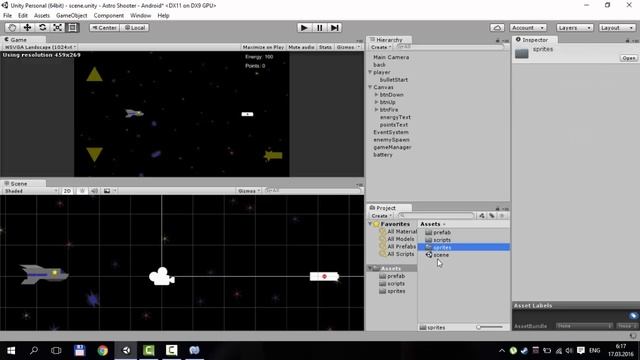640x360 pixels.
Task: Click Open button in Inspector
Action: 629,58
